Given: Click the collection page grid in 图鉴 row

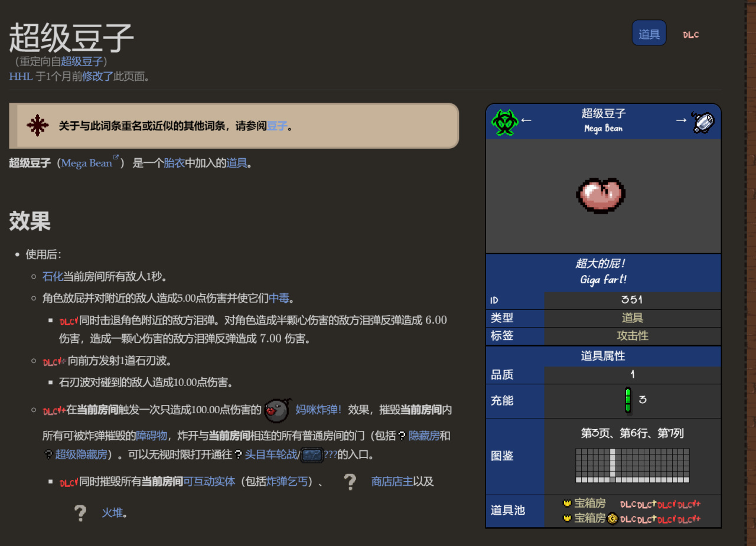Looking at the screenshot, I should 633,465.
